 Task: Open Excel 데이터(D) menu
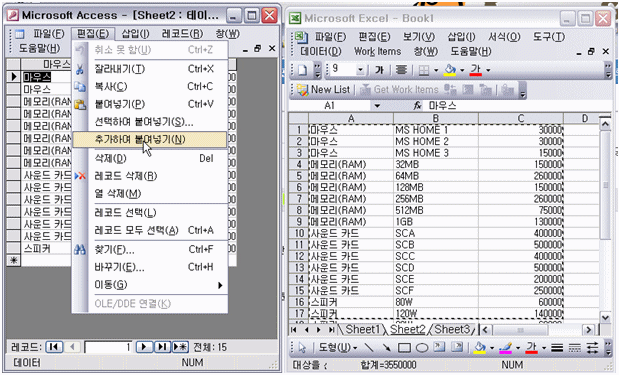tap(321, 51)
